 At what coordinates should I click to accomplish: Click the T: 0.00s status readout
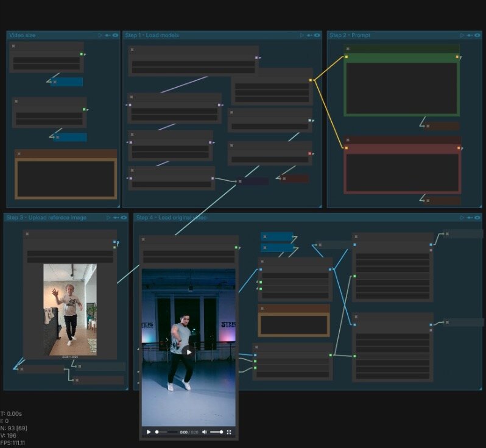coord(11,414)
